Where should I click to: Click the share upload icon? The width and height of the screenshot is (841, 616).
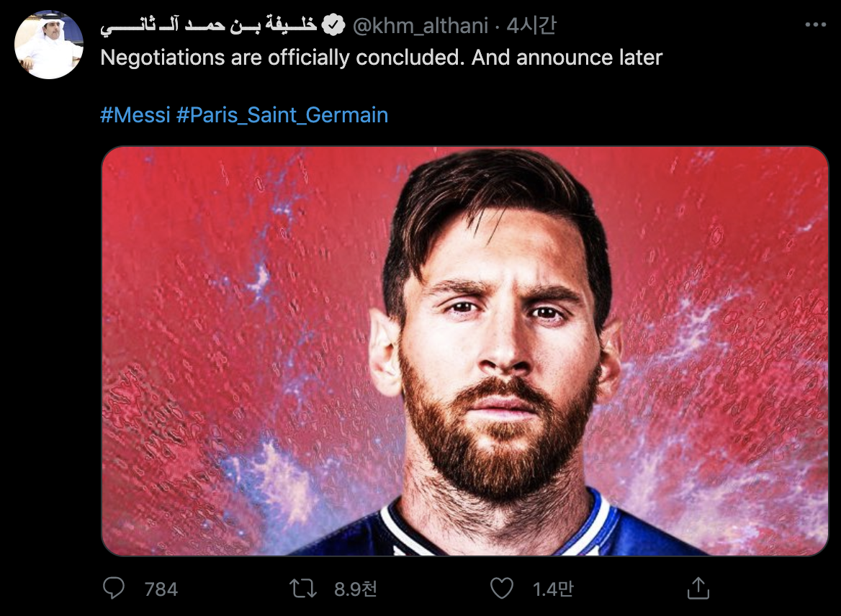pyautogui.click(x=698, y=589)
